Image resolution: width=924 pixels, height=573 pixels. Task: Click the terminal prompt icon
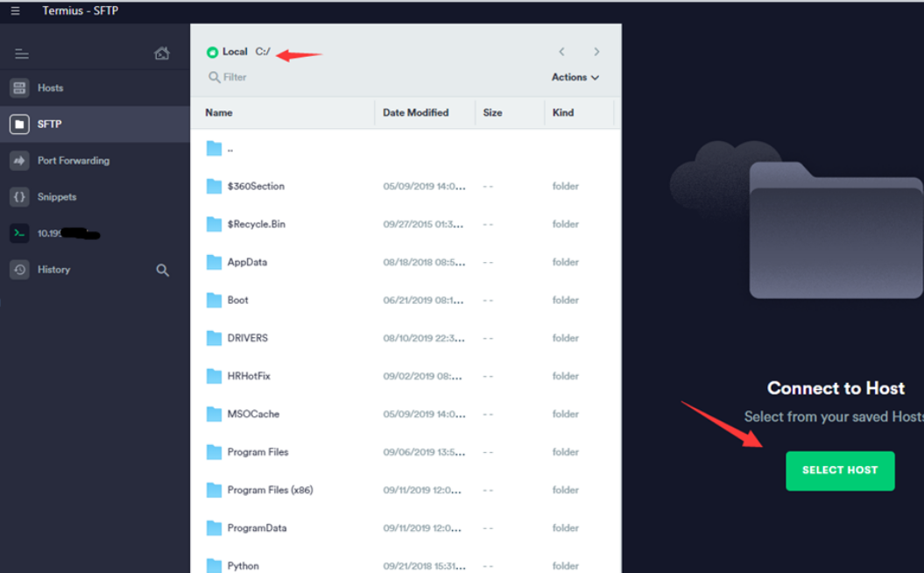(19, 233)
